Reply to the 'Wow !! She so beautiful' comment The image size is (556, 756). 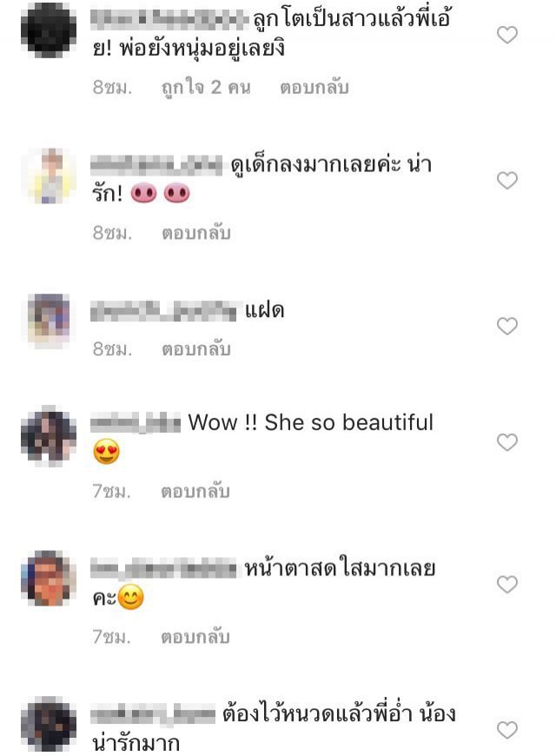click(x=195, y=492)
